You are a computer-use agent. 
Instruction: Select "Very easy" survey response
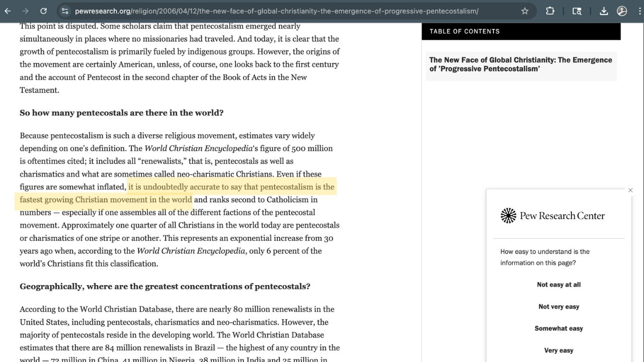click(x=558, y=350)
